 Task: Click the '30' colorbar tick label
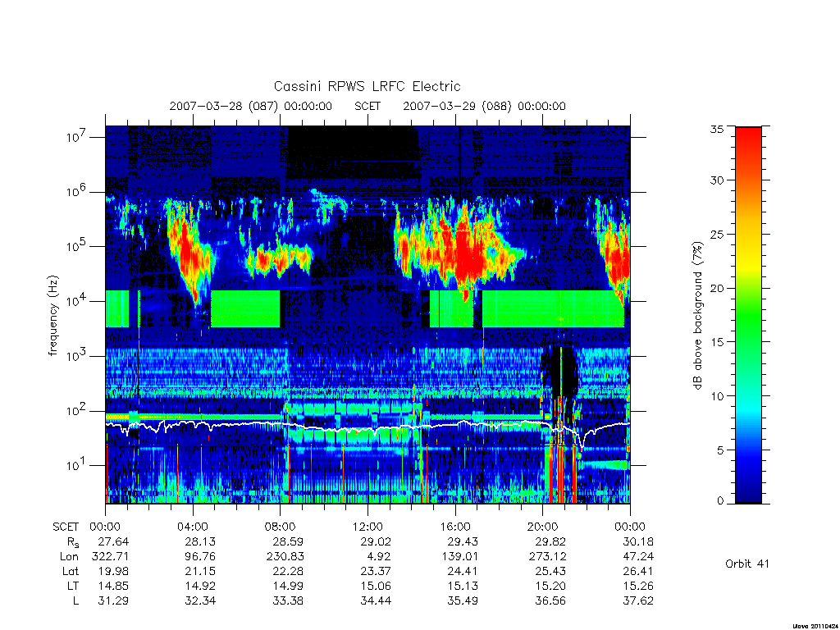[x=717, y=180]
